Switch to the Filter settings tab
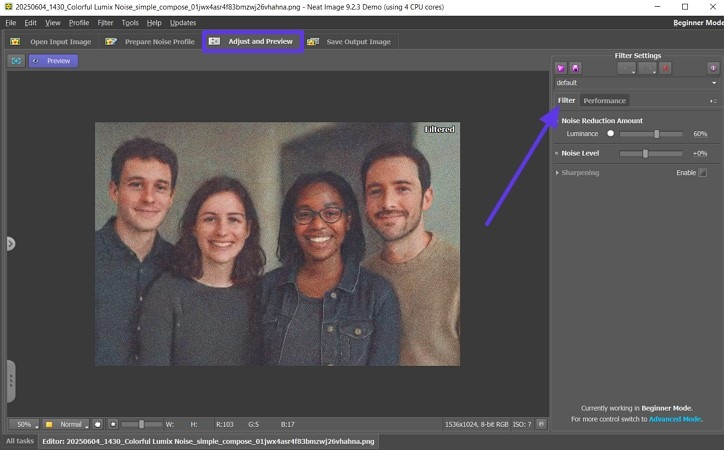724x450 pixels. click(x=566, y=100)
